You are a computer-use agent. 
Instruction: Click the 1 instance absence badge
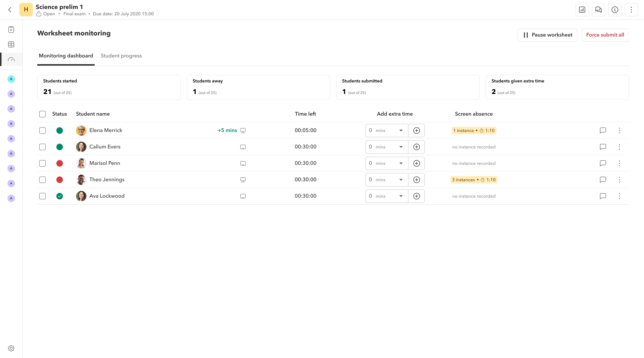pos(474,131)
